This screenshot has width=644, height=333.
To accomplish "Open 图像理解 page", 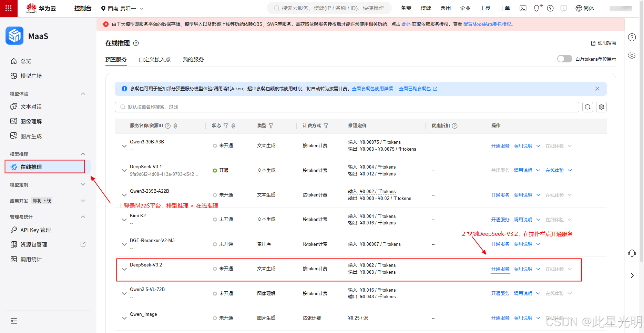I will pyautogui.click(x=31, y=121).
